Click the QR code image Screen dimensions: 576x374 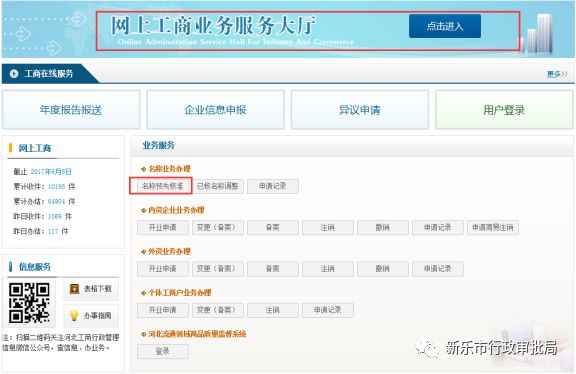[x=29, y=302]
